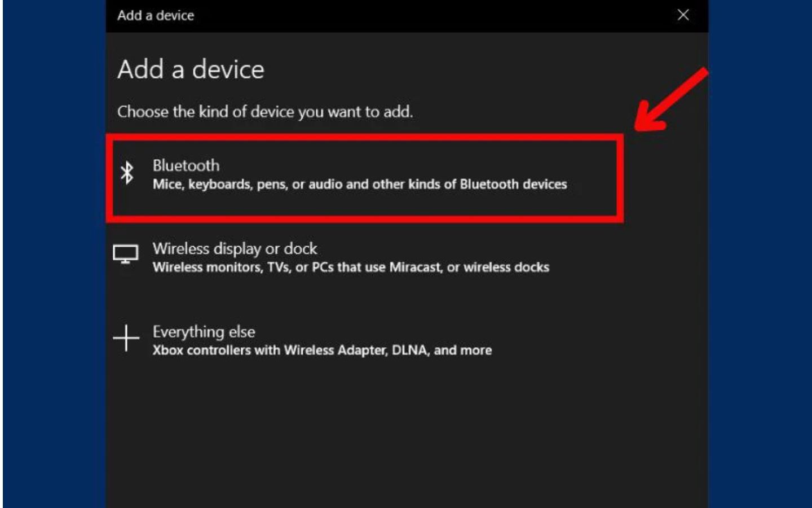Click "Wireless monitors, TVs" description text
This screenshot has height=508, width=812.
tap(221, 268)
